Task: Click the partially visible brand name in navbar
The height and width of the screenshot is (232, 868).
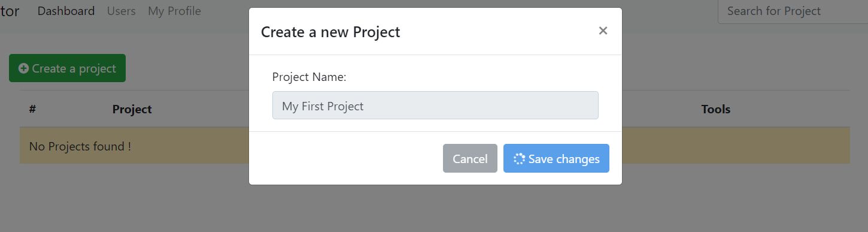Action: [x=10, y=11]
